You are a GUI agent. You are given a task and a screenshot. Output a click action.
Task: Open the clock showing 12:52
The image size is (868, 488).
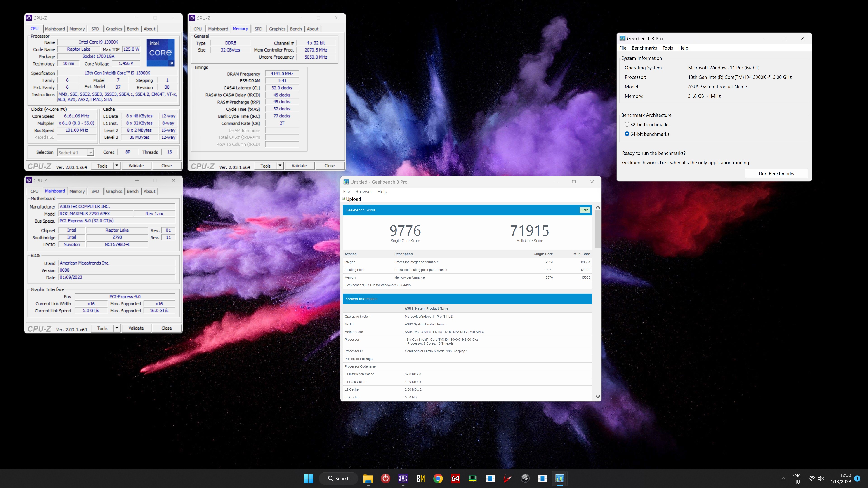click(841, 479)
